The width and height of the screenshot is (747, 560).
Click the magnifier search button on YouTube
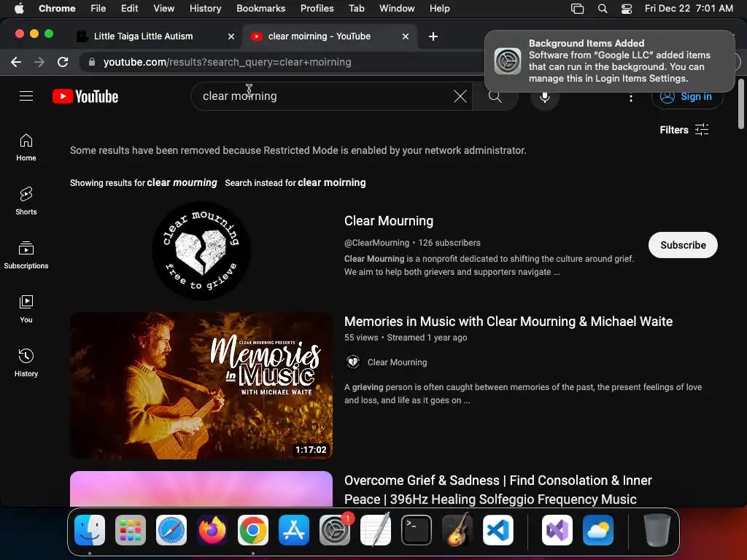coord(495,96)
